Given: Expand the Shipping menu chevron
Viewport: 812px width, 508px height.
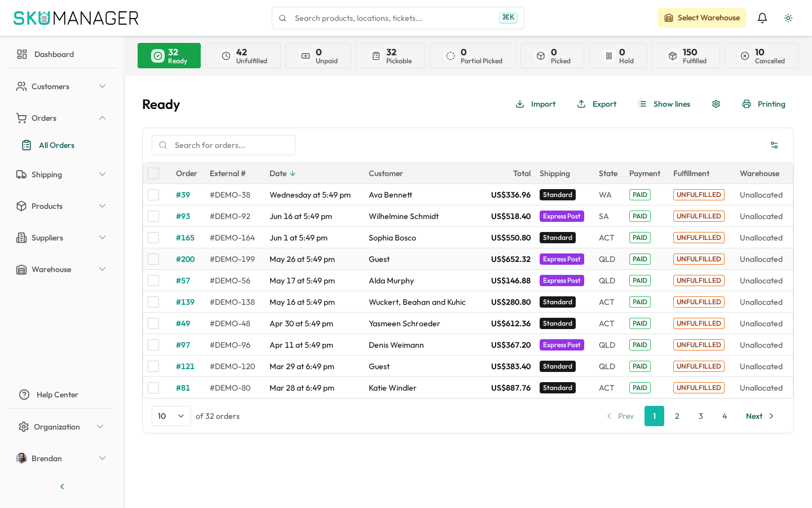Looking at the screenshot, I should click(x=103, y=174).
